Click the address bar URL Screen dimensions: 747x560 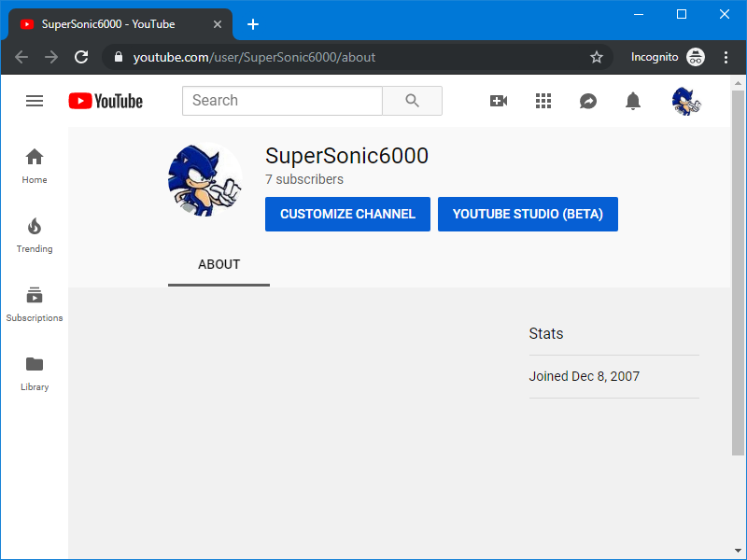254,57
